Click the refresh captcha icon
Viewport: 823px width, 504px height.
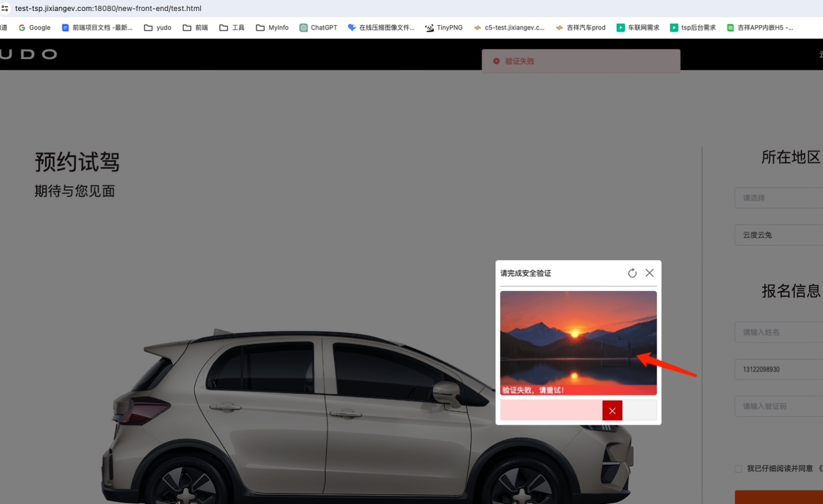click(x=632, y=273)
